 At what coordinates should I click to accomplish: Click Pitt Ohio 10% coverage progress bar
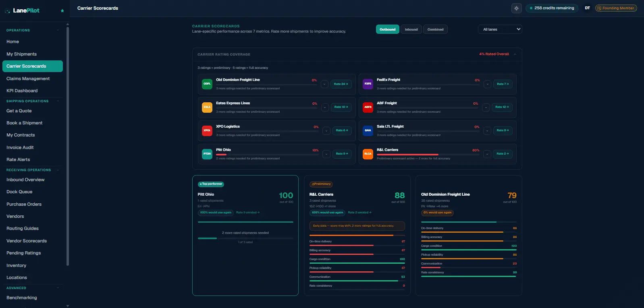click(267, 155)
